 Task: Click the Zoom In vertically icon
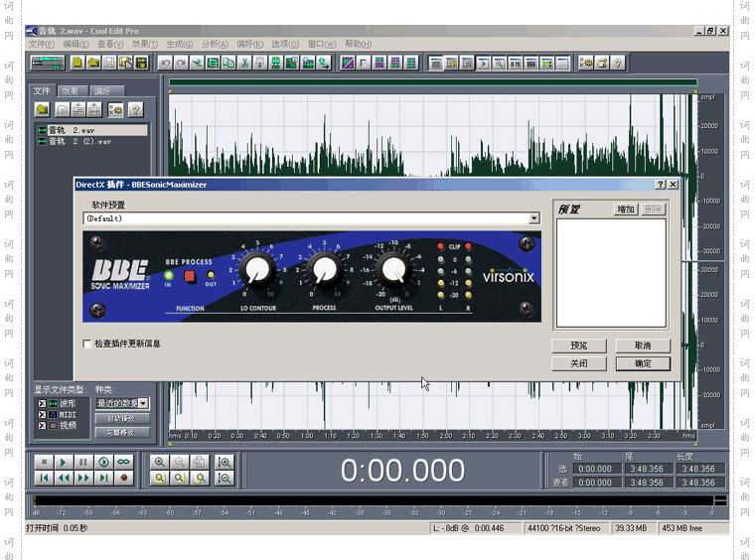tap(225, 462)
